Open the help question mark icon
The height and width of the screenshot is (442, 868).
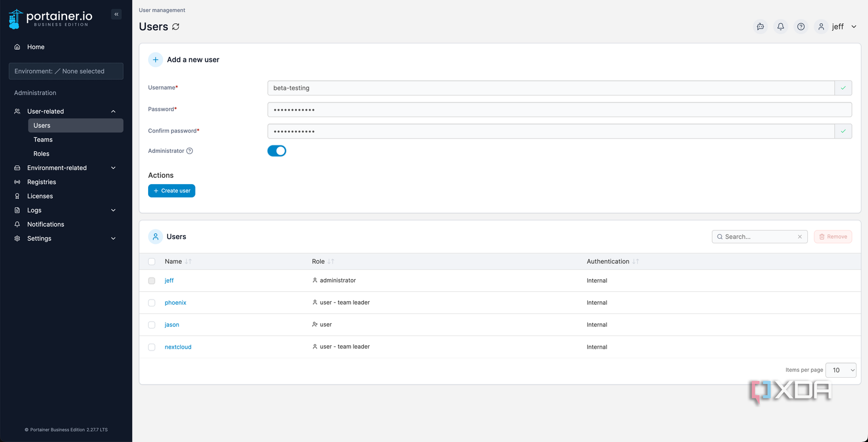801,27
